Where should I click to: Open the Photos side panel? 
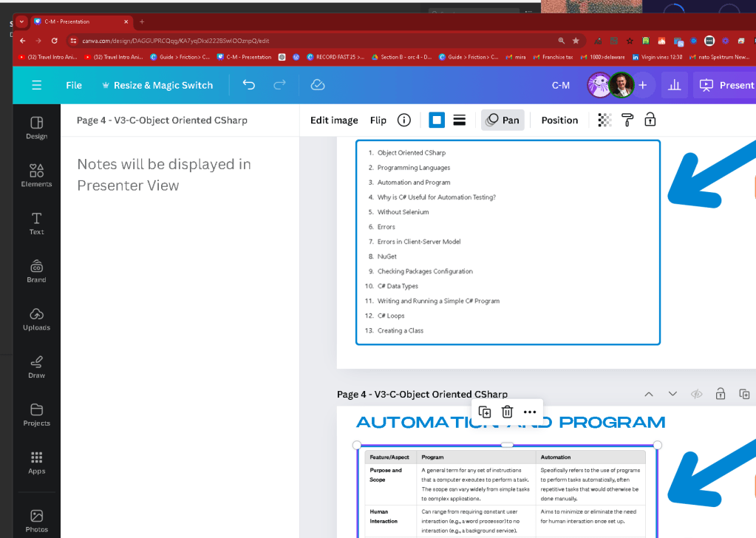tap(37, 521)
